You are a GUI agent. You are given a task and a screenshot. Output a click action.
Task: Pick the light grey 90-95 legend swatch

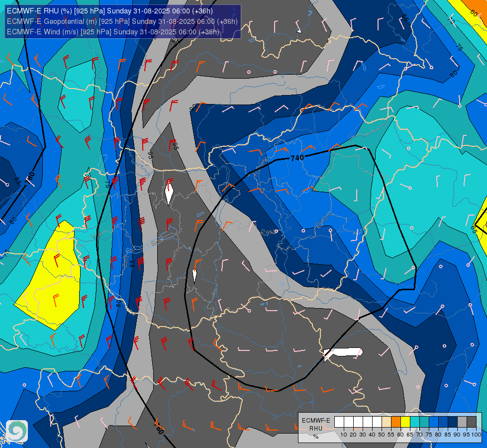(462, 422)
